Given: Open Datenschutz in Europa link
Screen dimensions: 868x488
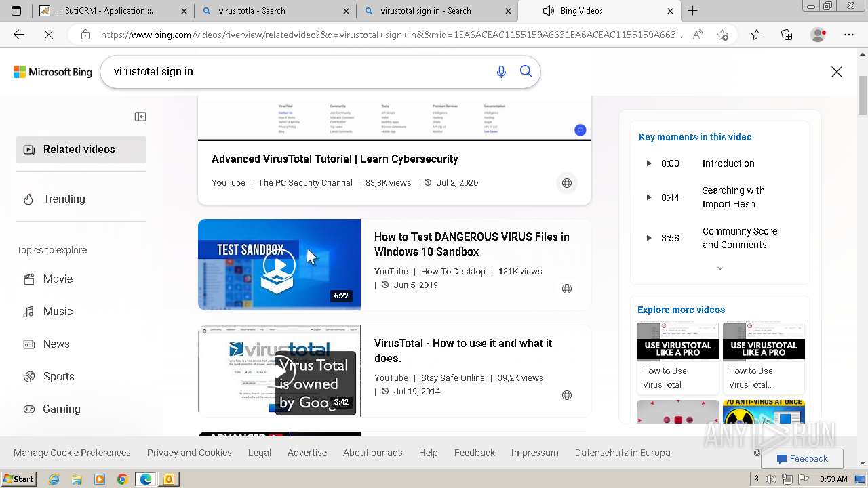Looking at the screenshot, I should point(623,453).
